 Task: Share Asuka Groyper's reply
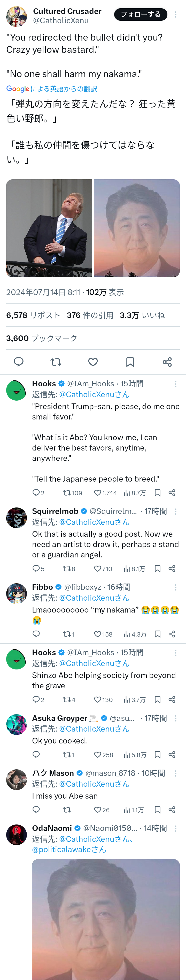tap(172, 754)
